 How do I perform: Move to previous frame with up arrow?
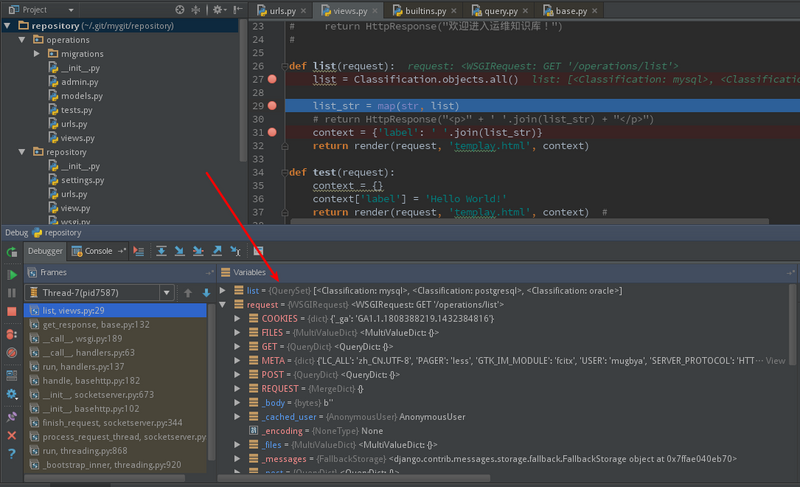click(x=188, y=293)
